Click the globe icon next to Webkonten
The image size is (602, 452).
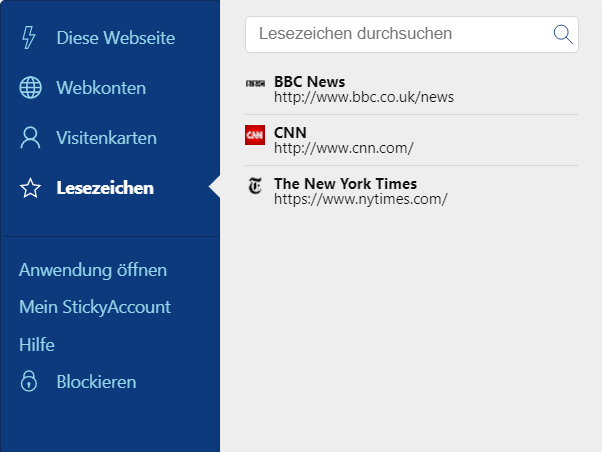(30, 88)
